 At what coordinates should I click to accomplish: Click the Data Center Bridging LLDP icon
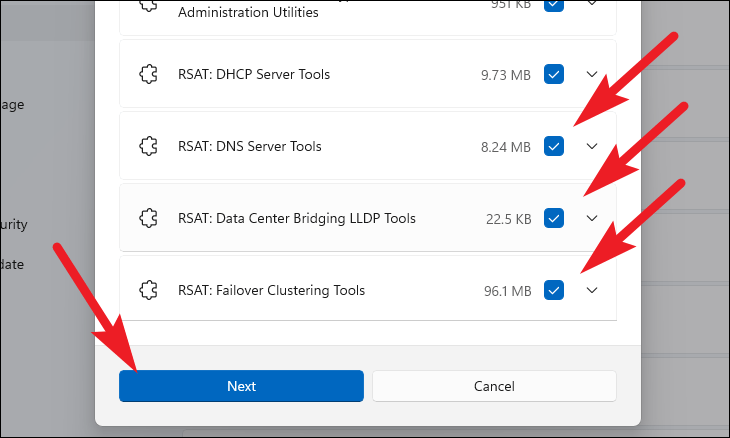149,218
